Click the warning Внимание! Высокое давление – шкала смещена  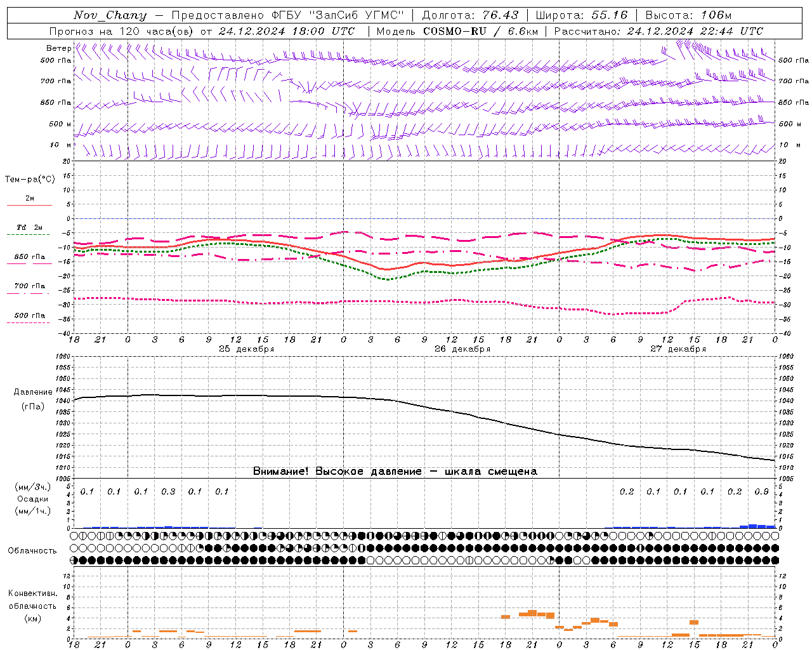[395, 471]
